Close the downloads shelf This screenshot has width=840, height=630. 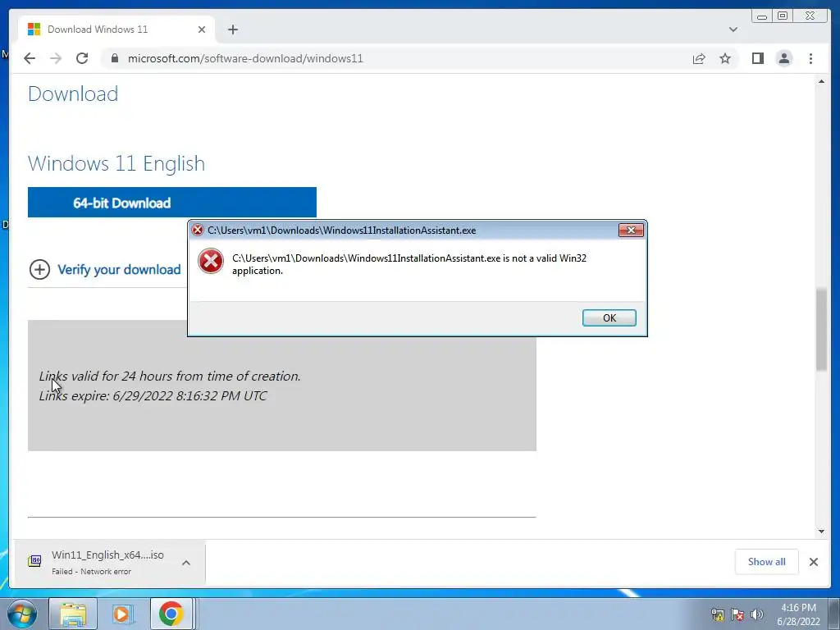(x=813, y=561)
